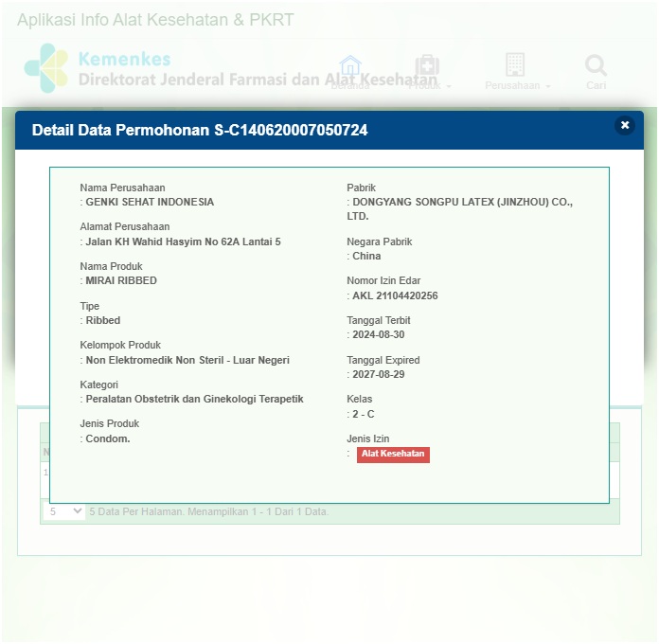This screenshot has width=659, height=644.
Task: Click the Aplikasi Info Alat Kesehatan & PKRT heading
Action: click(155, 20)
